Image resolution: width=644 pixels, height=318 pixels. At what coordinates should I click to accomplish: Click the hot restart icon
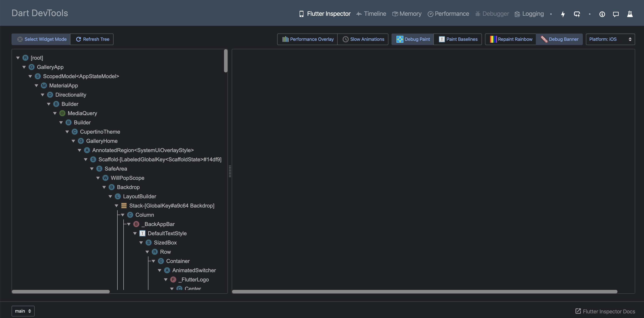[x=577, y=14]
